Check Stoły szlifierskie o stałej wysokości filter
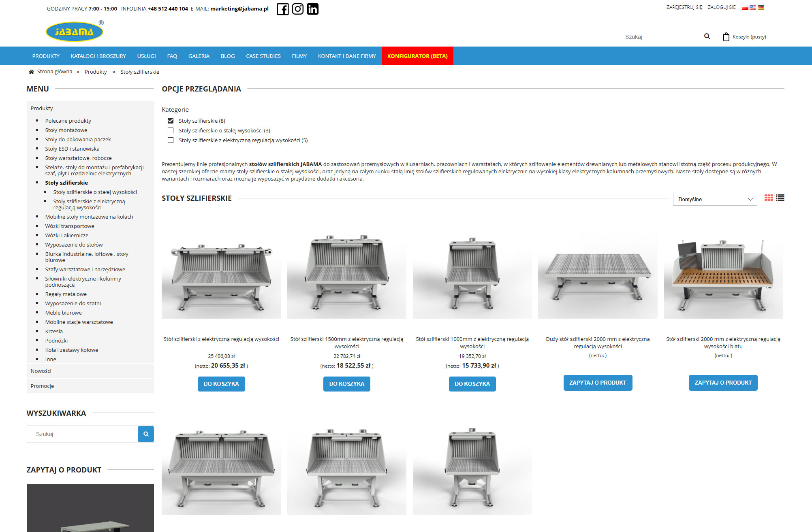This screenshot has width=812, height=532. pyautogui.click(x=171, y=130)
